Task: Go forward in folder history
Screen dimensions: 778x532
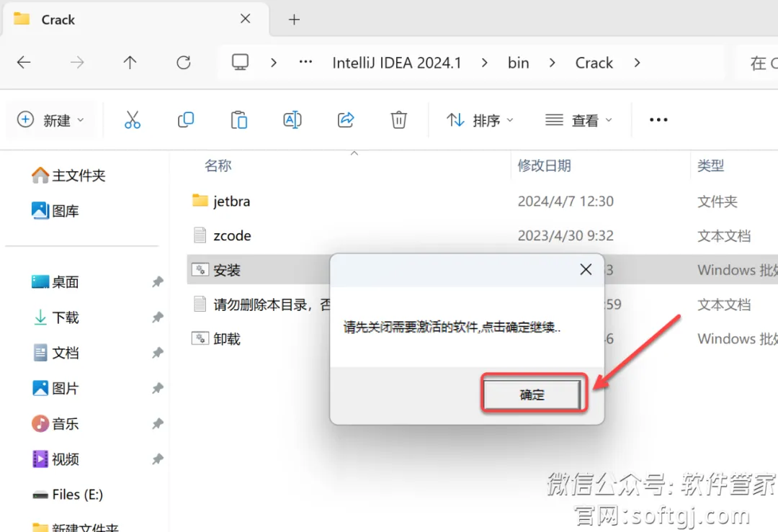Action: [77, 63]
